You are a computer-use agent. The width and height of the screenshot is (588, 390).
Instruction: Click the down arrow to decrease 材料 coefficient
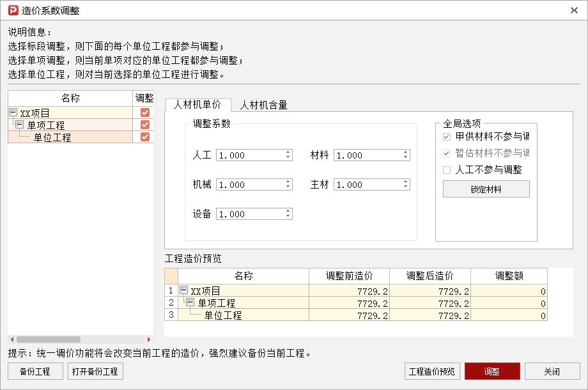(x=405, y=157)
